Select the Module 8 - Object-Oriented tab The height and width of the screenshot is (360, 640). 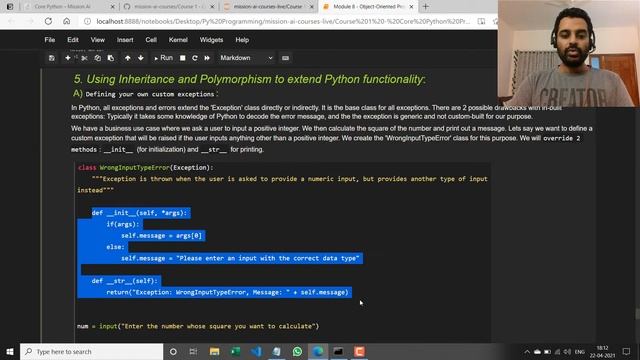pos(367,7)
